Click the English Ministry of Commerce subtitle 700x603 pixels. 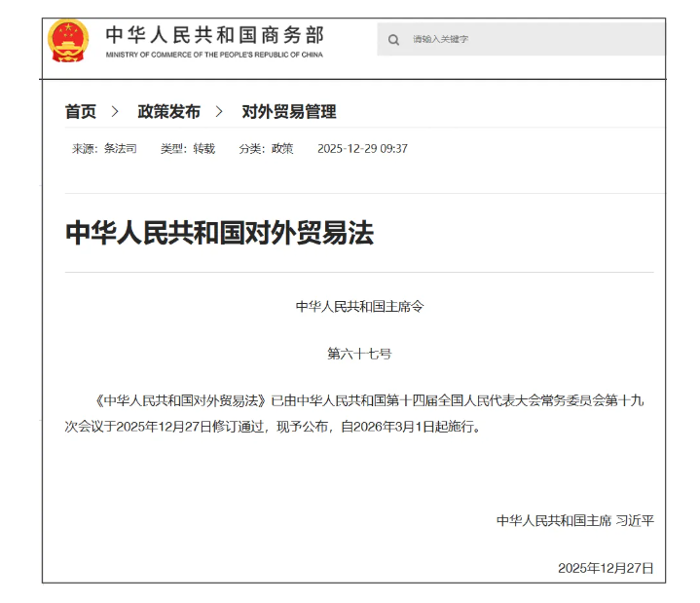[x=214, y=55]
